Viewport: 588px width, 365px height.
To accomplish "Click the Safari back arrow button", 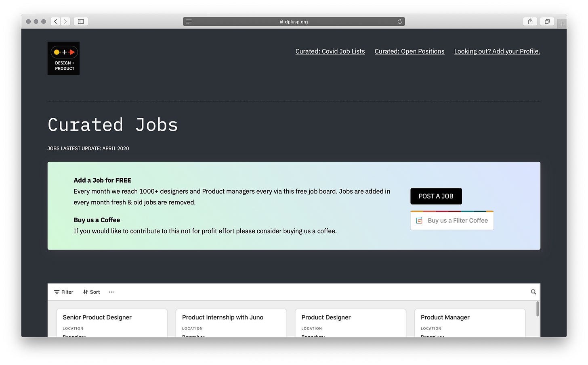I will coord(56,21).
